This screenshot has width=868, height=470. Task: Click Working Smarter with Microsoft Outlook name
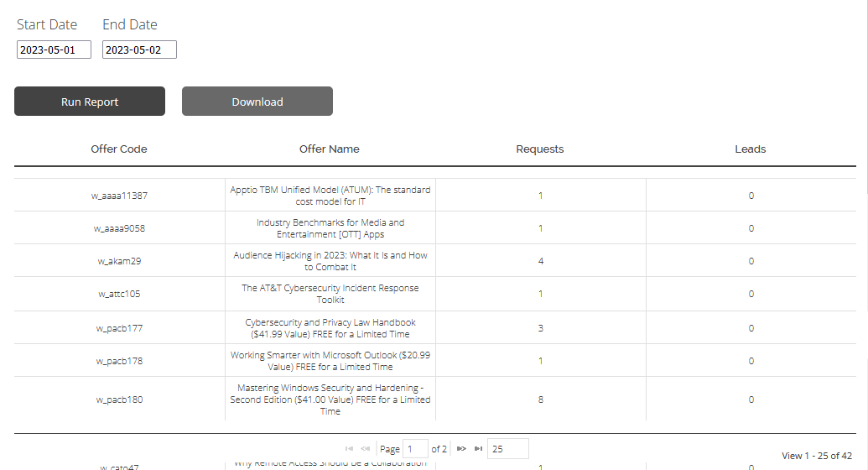click(x=330, y=360)
